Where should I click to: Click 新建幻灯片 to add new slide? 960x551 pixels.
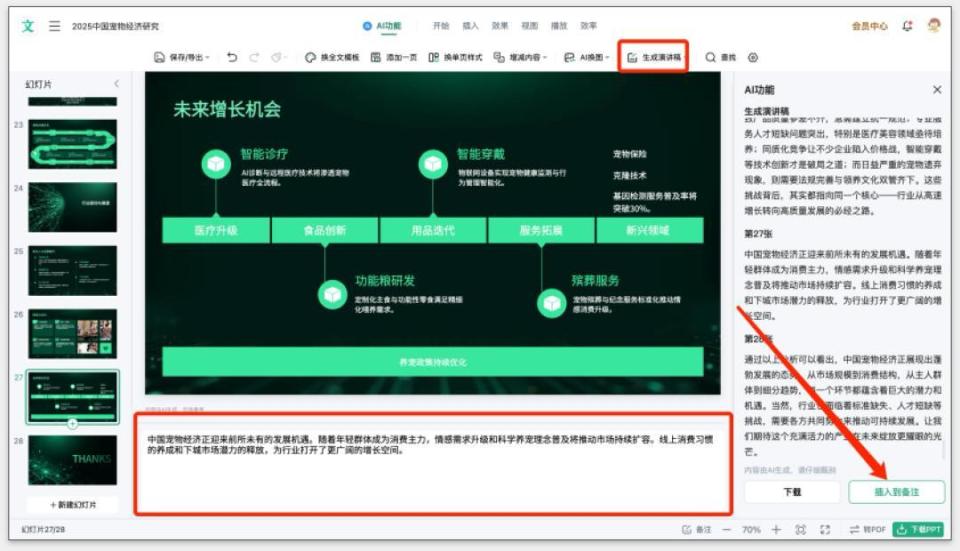pyautogui.click(x=72, y=505)
